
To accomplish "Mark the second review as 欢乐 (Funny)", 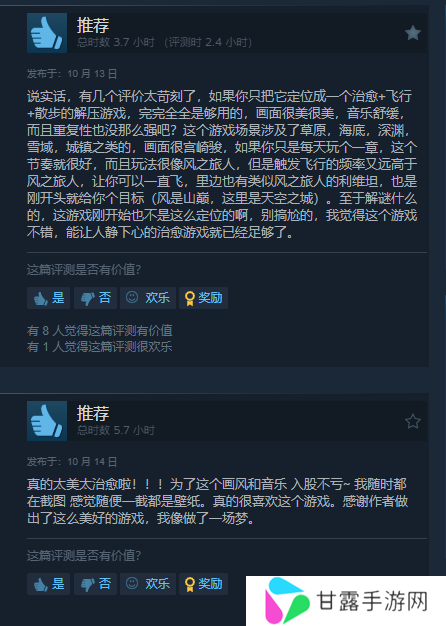I will click(148, 584).
